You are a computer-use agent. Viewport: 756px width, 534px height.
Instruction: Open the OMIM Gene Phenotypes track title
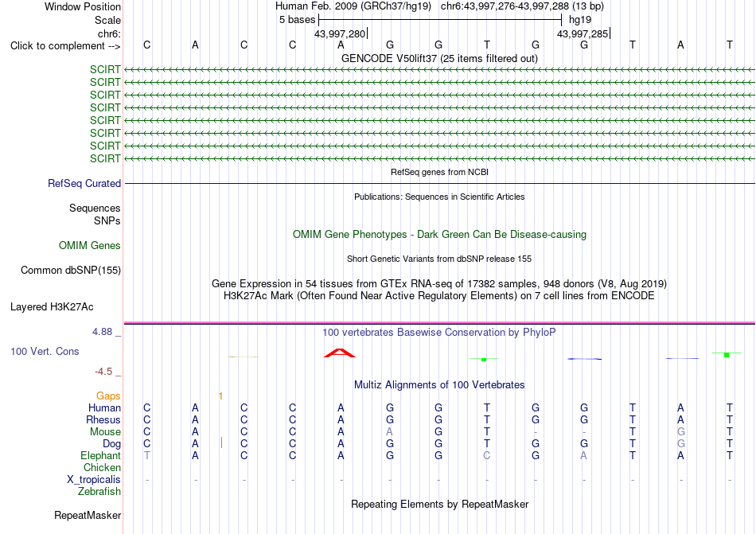point(440,234)
